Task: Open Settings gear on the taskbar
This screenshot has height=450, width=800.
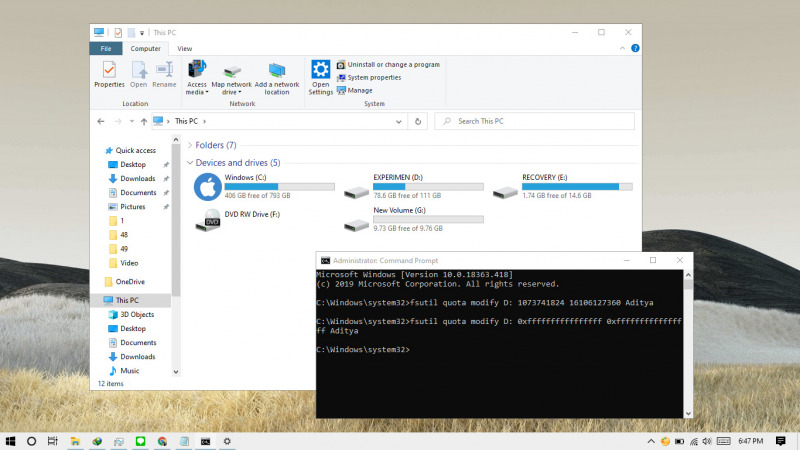Action: (227, 441)
